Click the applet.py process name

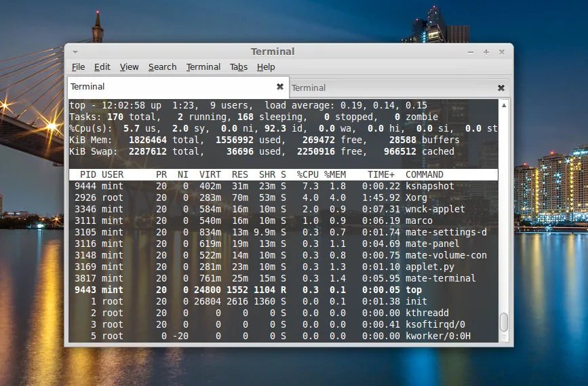[430, 267]
